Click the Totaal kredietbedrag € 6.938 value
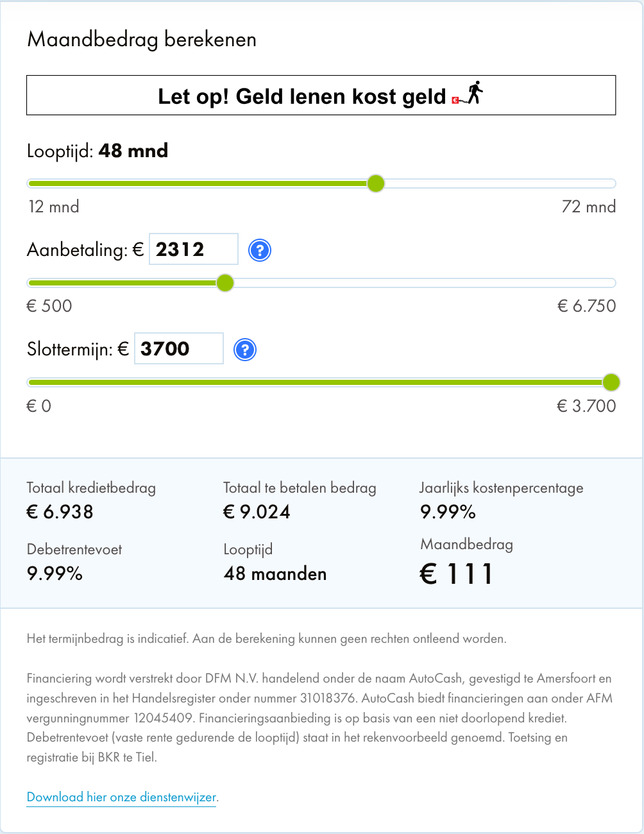Image resolution: width=644 pixels, height=834 pixels. point(60,512)
